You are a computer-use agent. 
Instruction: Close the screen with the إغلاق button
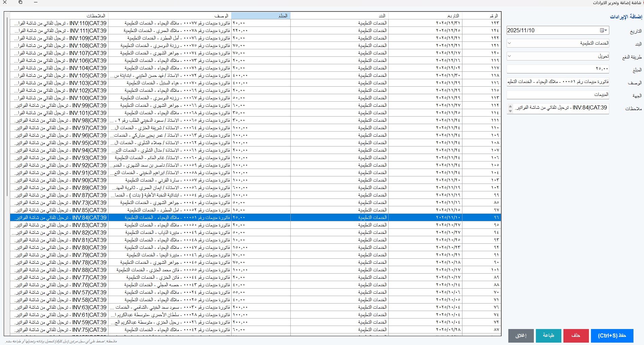click(521, 335)
